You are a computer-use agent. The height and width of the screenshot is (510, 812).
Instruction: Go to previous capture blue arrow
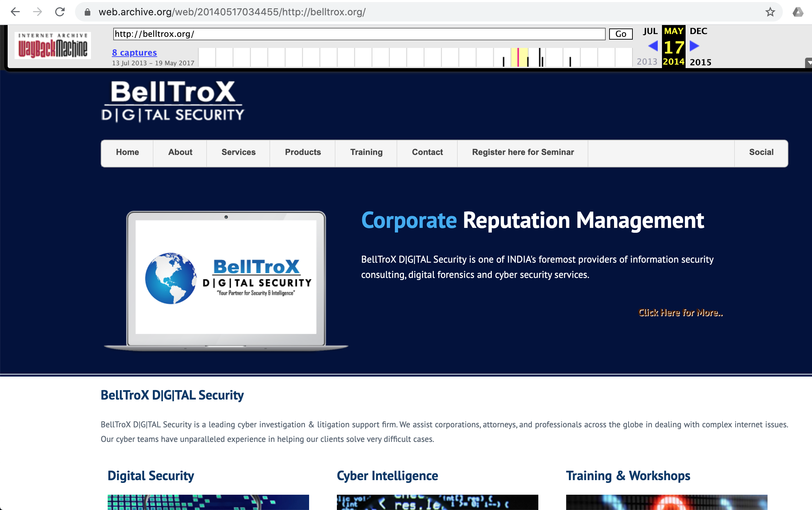click(x=653, y=46)
